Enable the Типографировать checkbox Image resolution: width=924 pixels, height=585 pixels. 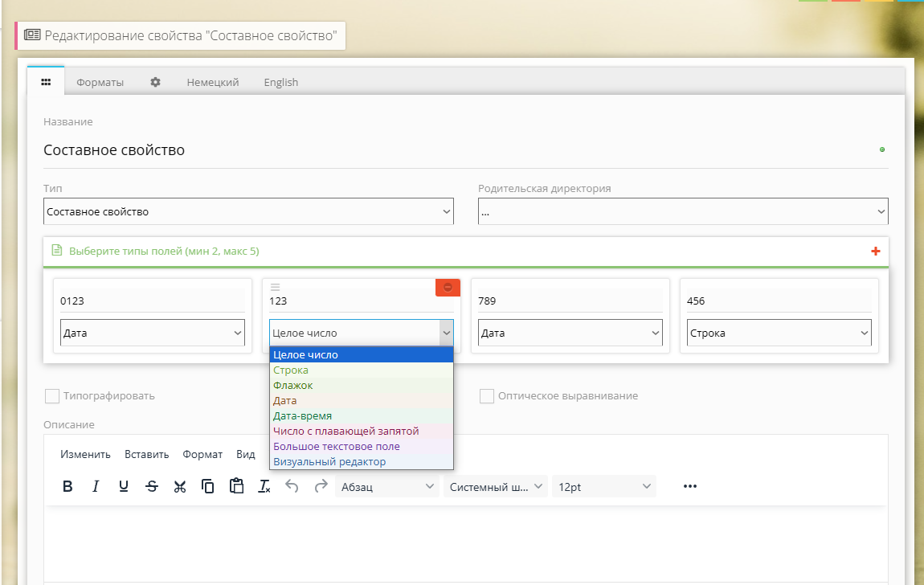[52, 396]
